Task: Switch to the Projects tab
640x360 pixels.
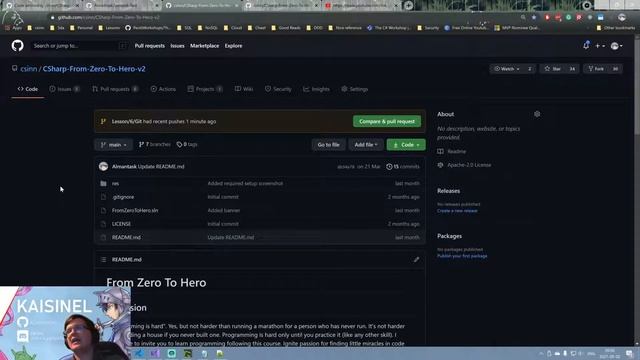Action: pyautogui.click(x=205, y=89)
